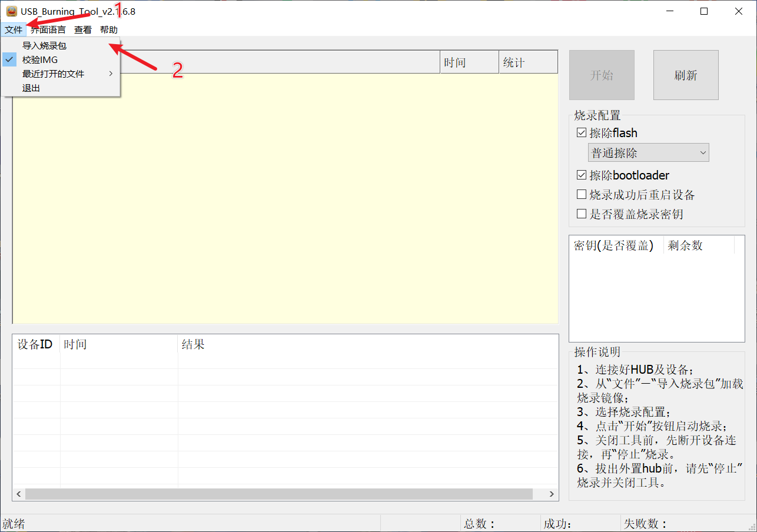The width and height of the screenshot is (757, 532).
Task: Click the right arrow of the horizontal scrollbar
Action: [552, 494]
